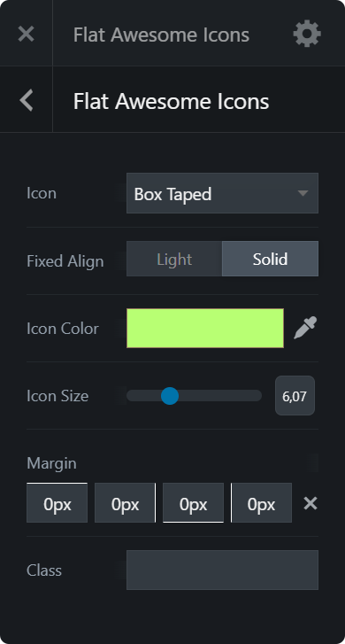Click the Icon Size slider handle
The image size is (345, 644).
(x=170, y=396)
